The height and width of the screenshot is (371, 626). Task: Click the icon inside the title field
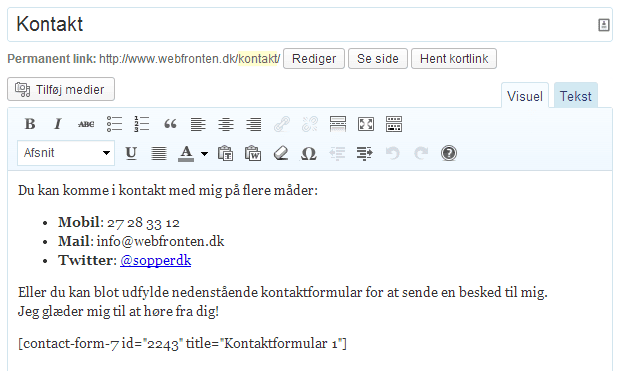(604, 25)
